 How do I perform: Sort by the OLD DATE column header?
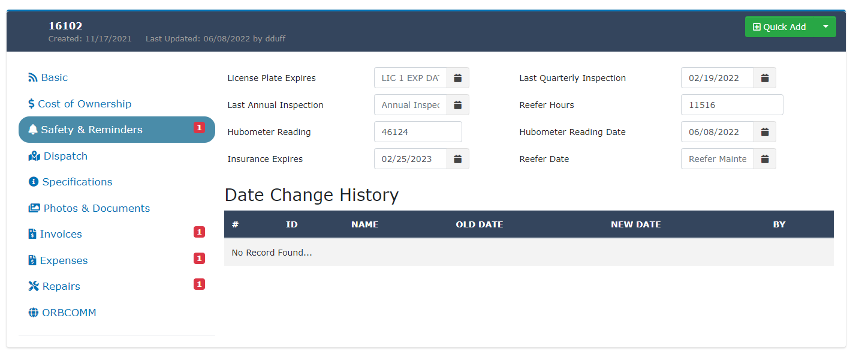point(480,224)
